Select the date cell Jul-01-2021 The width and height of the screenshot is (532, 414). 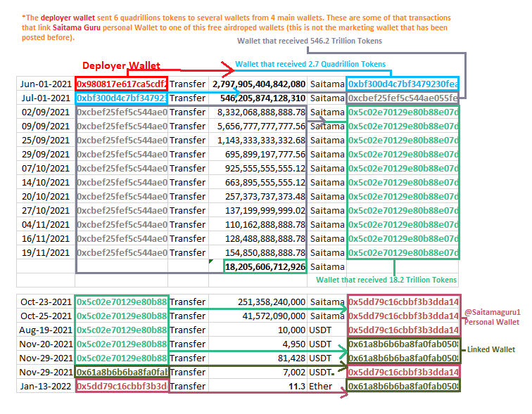point(46,98)
